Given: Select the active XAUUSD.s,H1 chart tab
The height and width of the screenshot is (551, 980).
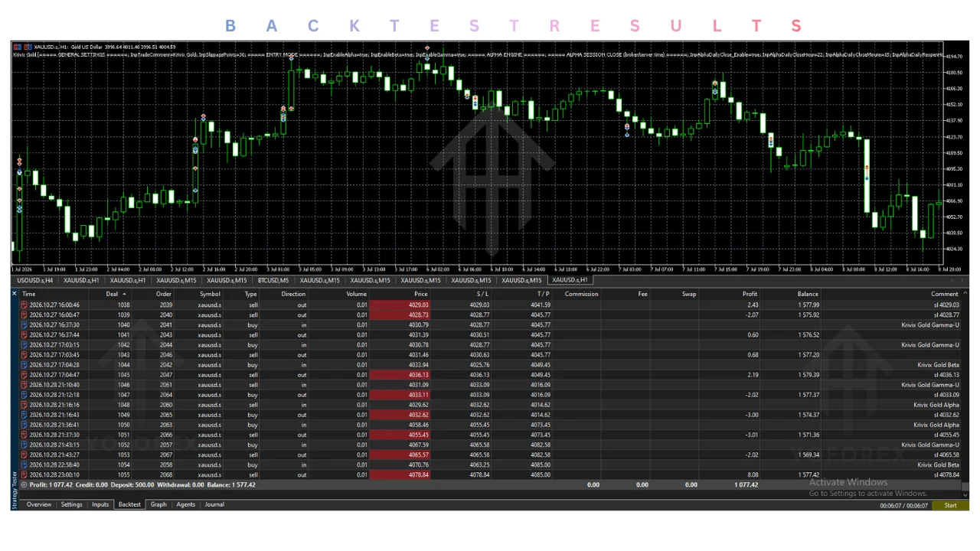Looking at the screenshot, I should 569,280.
